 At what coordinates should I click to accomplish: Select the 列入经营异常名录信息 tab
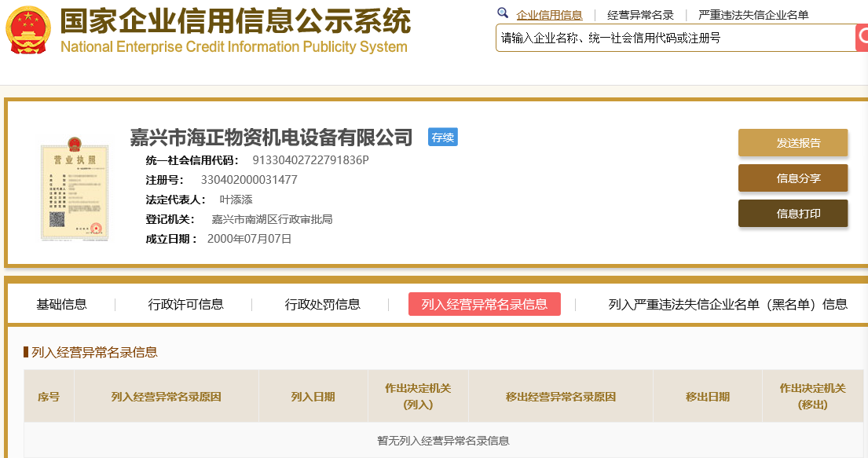485,304
